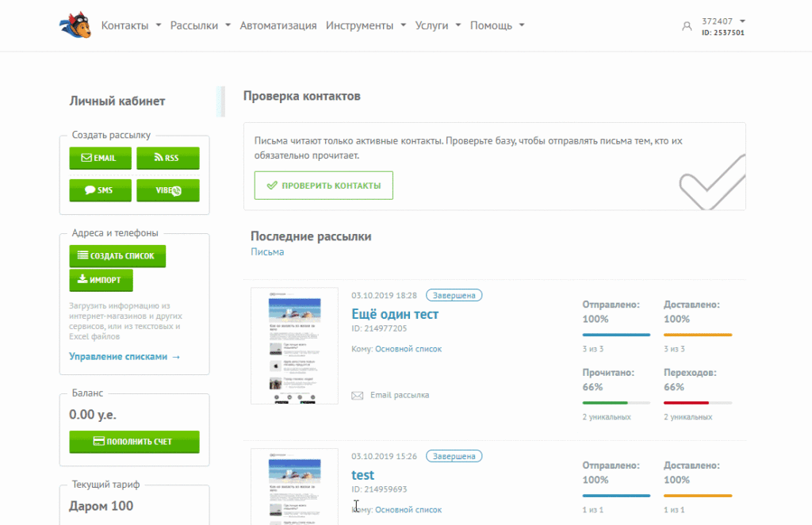812x525 pixels.
Task: Create an SMS campaign
Action: (x=101, y=190)
